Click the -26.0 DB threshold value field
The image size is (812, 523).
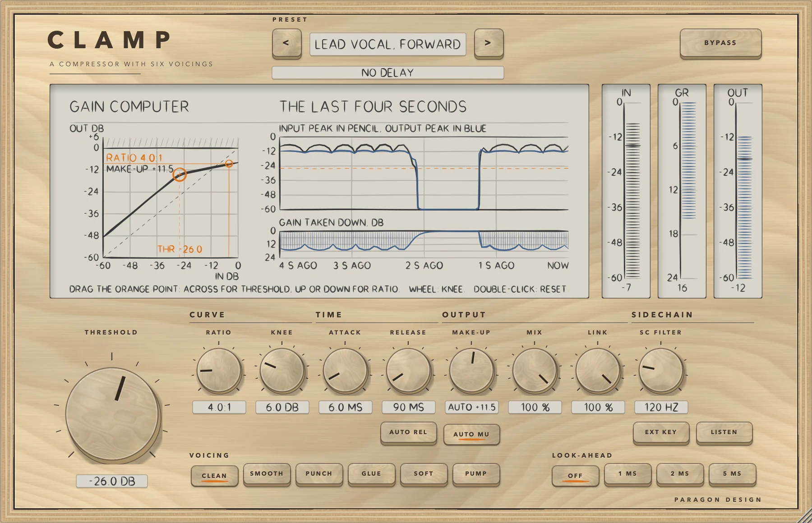click(x=112, y=481)
